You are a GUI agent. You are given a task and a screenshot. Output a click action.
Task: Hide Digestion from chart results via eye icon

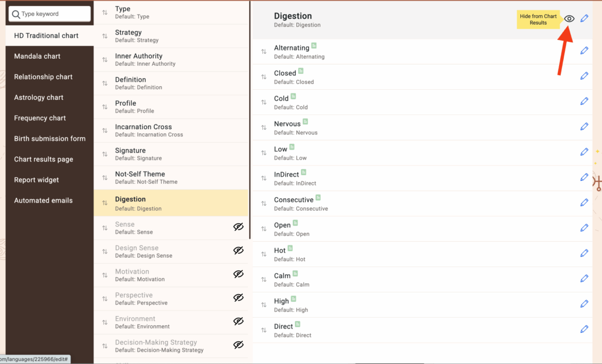pos(568,19)
